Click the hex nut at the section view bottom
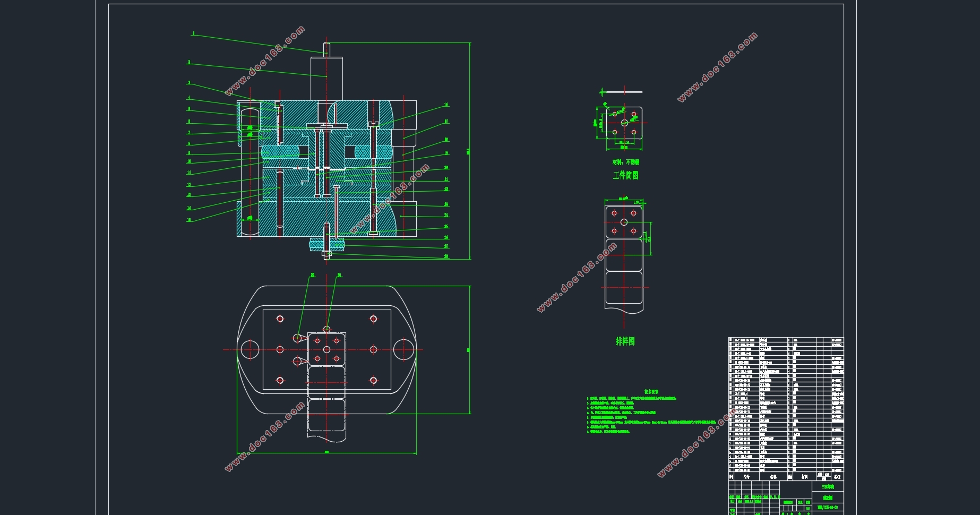The image size is (980, 515). [x=327, y=254]
